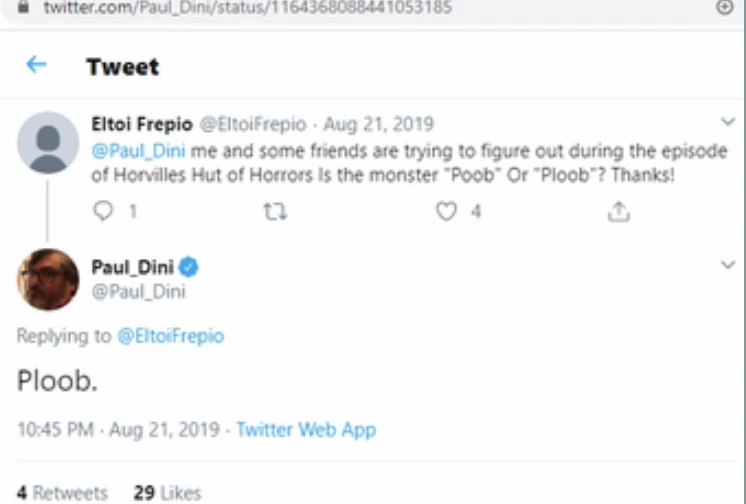The height and width of the screenshot is (504, 746).
Task: View the 4 Retweets list
Action: (62, 493)
